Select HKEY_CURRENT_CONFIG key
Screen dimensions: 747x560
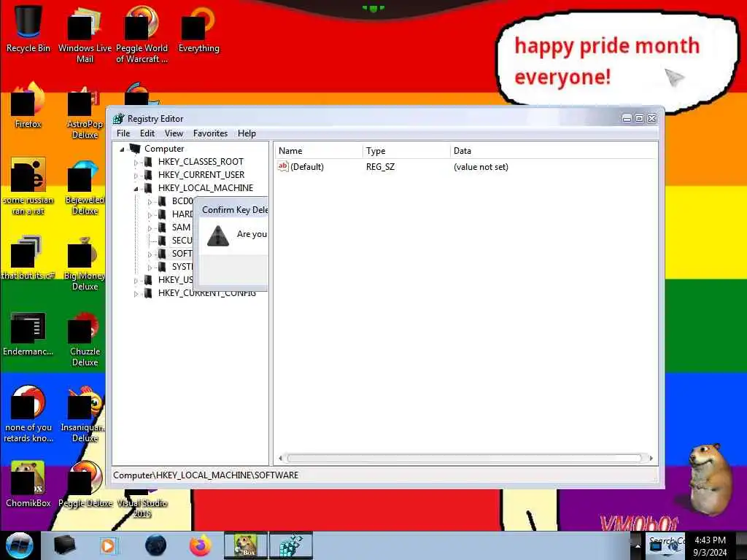click(x=206, y=293)
